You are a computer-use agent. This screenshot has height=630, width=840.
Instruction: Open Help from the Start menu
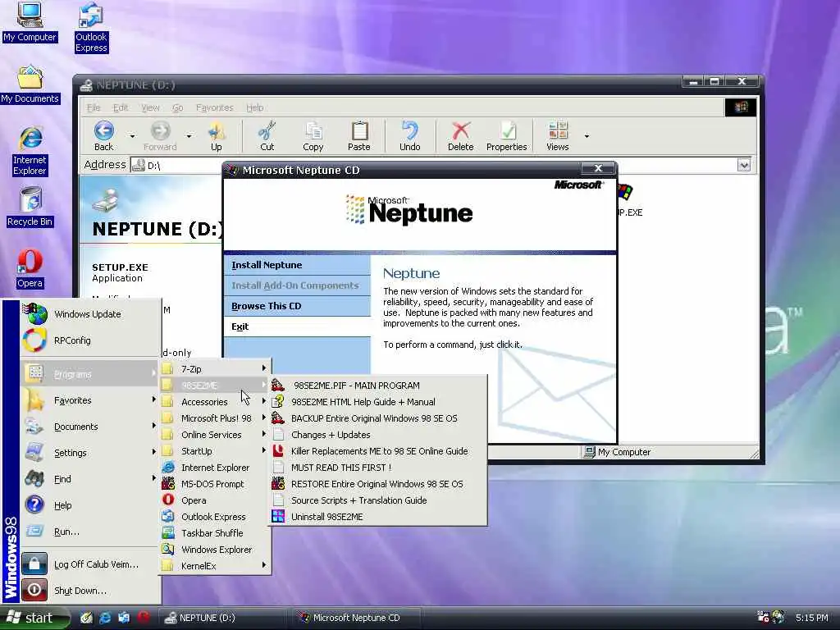pyautogui.click(x=90, y=505)
